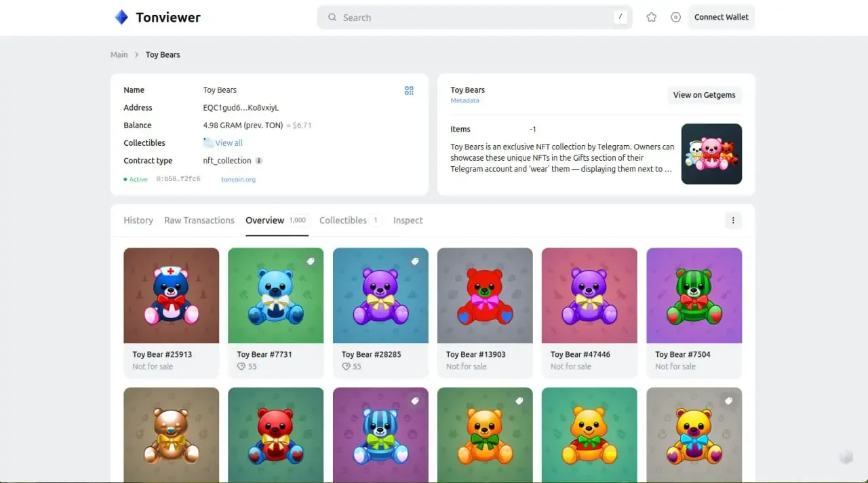Click the Toy Bear #47446 title

[580, 355]
